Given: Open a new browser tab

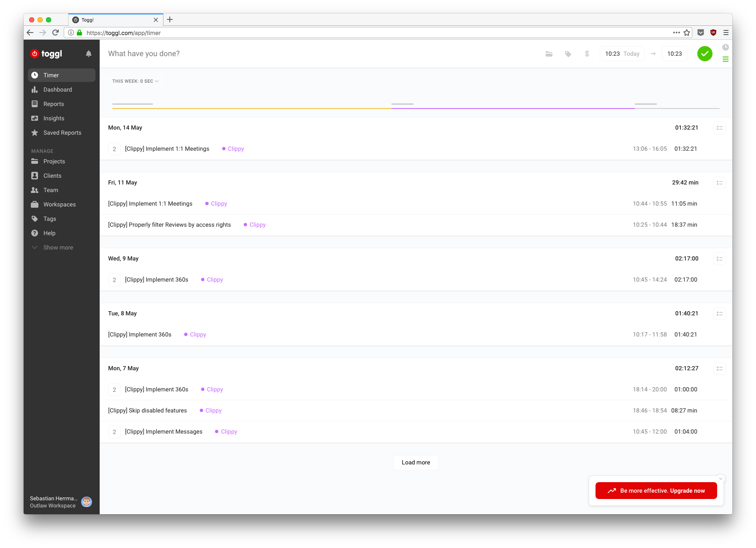Looking at the screenshot, I should tap(170, 19).
